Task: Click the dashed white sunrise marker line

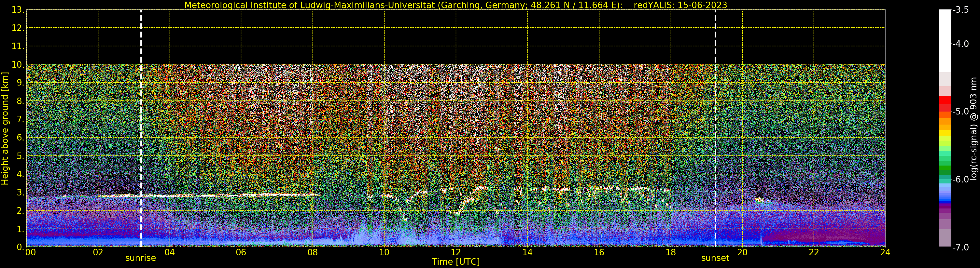Action: point(141,128)
